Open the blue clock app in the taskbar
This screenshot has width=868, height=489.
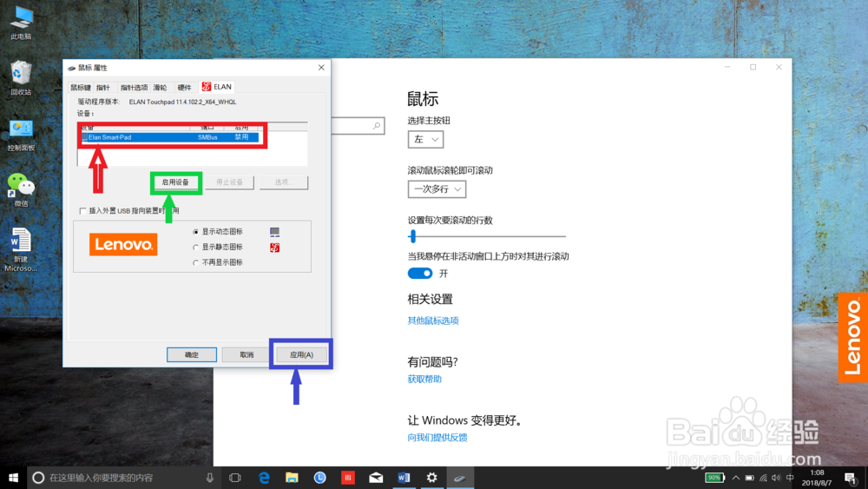point(320,478)
